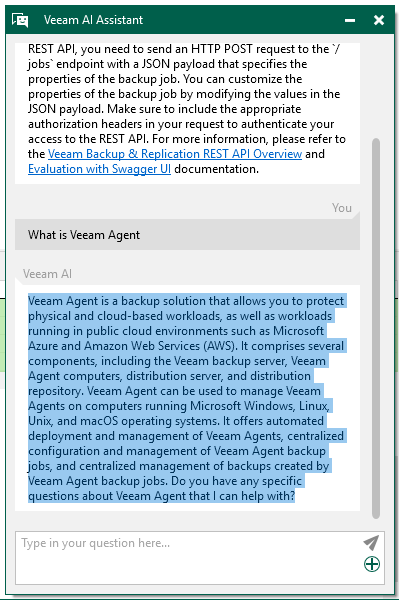Click the highlighted Veeam Agent answer text
The image size is (399, 600).
pyautogui.click(x=187, y=398)
